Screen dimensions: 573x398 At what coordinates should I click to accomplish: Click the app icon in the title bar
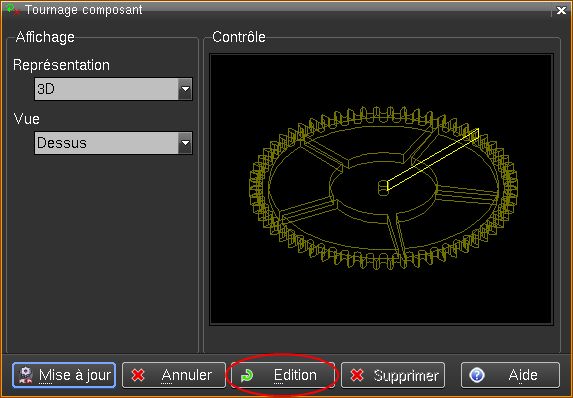13,9
